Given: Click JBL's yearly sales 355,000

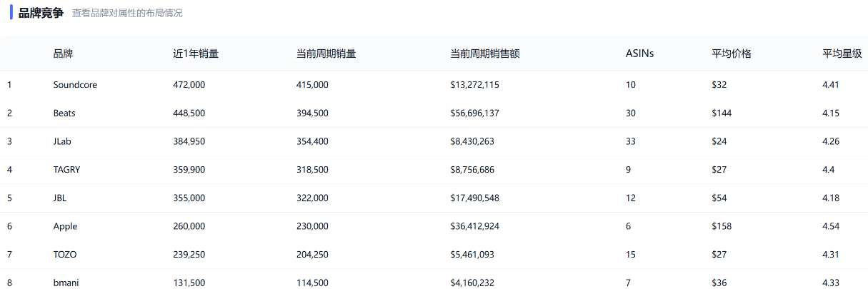Looking at the screenshot, I should point(189,198).
